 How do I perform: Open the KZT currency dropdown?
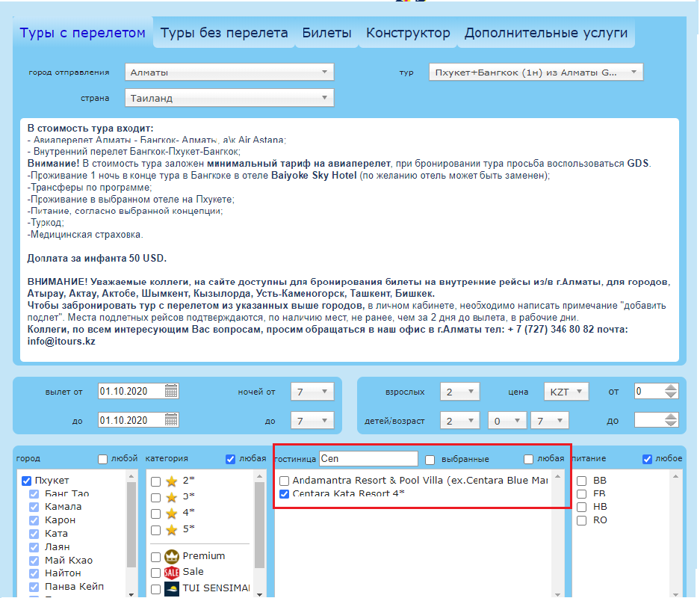tap(567, 391)
